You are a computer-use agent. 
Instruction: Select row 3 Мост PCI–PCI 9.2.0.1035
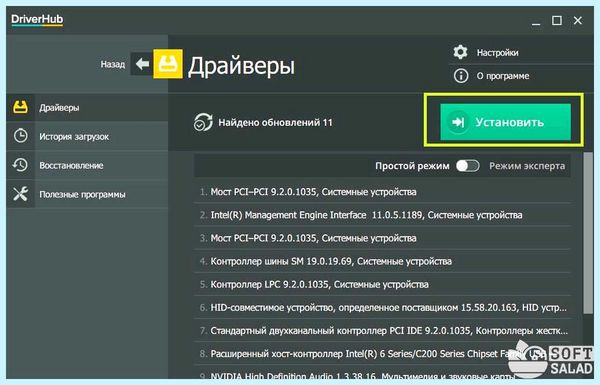tap(382, 238)
